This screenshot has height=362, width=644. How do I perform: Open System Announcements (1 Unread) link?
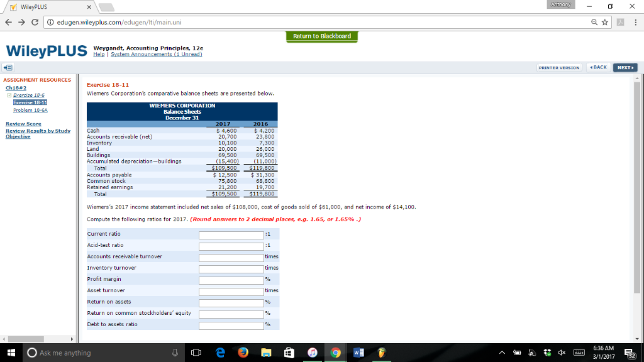pyautogui.click(x=157, y=54)
